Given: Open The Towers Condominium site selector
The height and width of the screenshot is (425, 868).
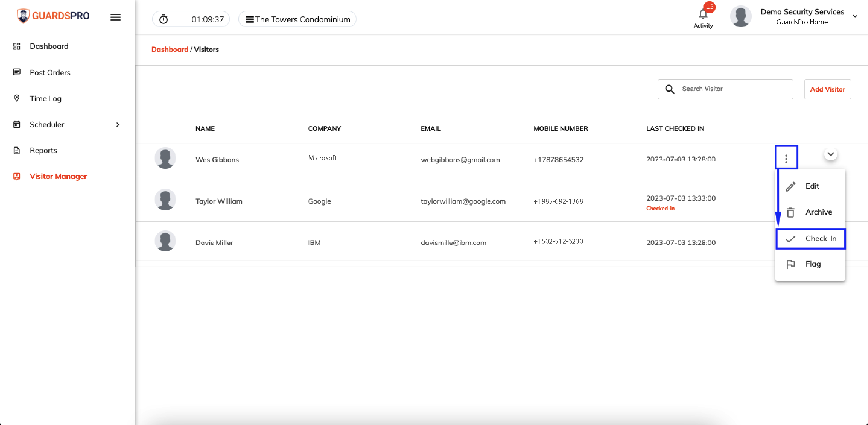Looking at the screenshot, I should tap(298, 19).
